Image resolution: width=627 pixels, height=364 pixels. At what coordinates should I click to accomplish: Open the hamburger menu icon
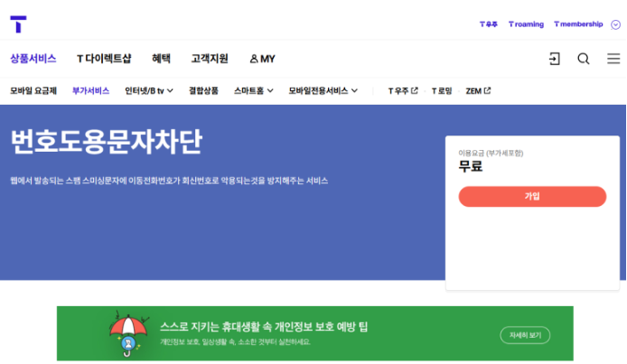(x=613, y=59)
